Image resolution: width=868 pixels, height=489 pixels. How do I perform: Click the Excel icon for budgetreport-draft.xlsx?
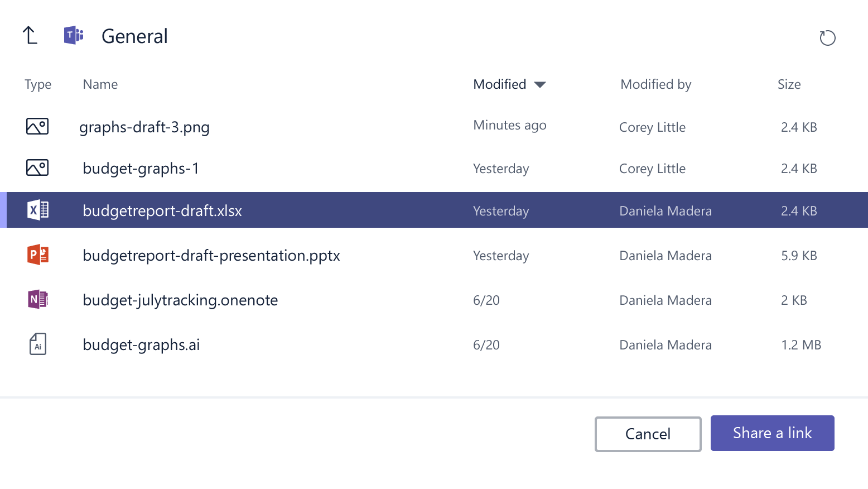click(x=37, y=210)
